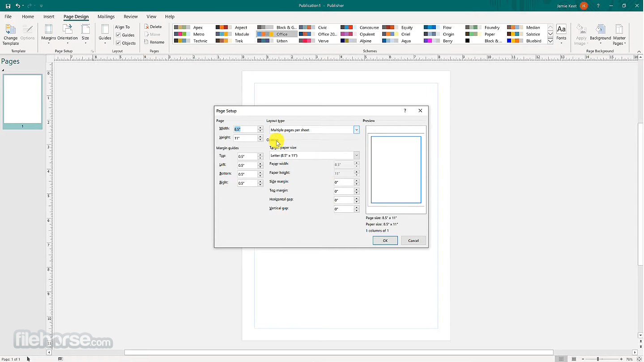The width and height of the screenshot is (644, 362).
Task: Open Page Setup dialog launcher in ribbon
Action: click(x=93, y=52)
